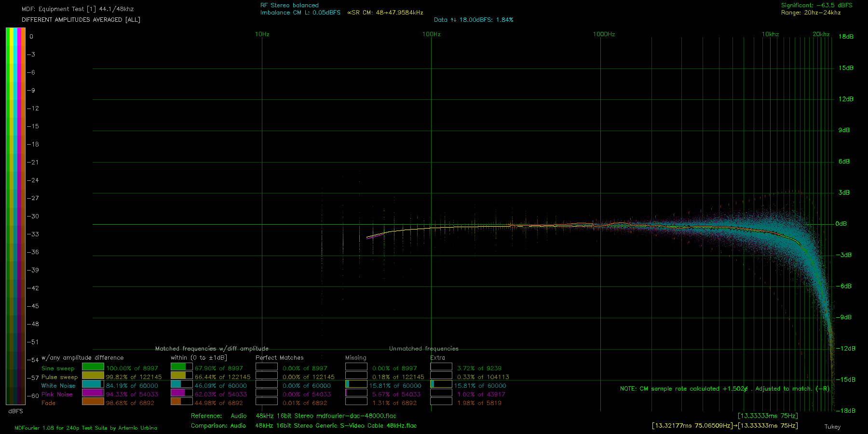The width and height of the screenshot is (868, 434).
Task: Click the White Noise Extra frequencies bar
Action: (x=441, y=384)
